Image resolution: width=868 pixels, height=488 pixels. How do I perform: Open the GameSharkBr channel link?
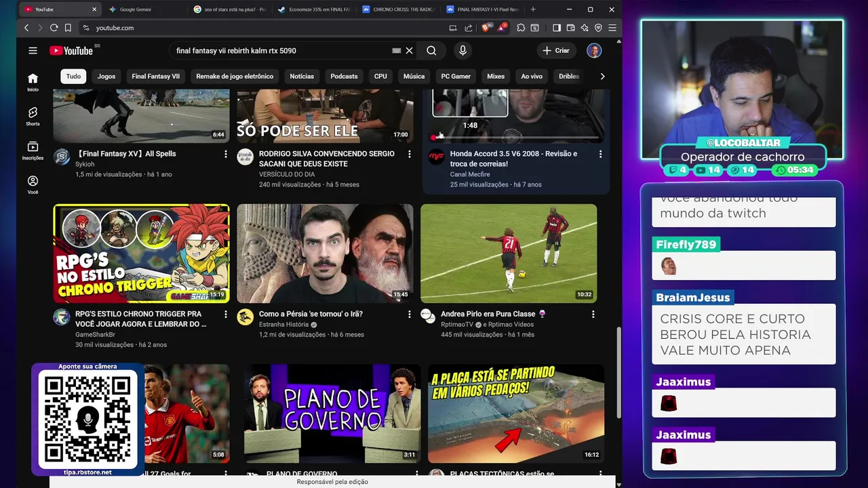(95, 335)
